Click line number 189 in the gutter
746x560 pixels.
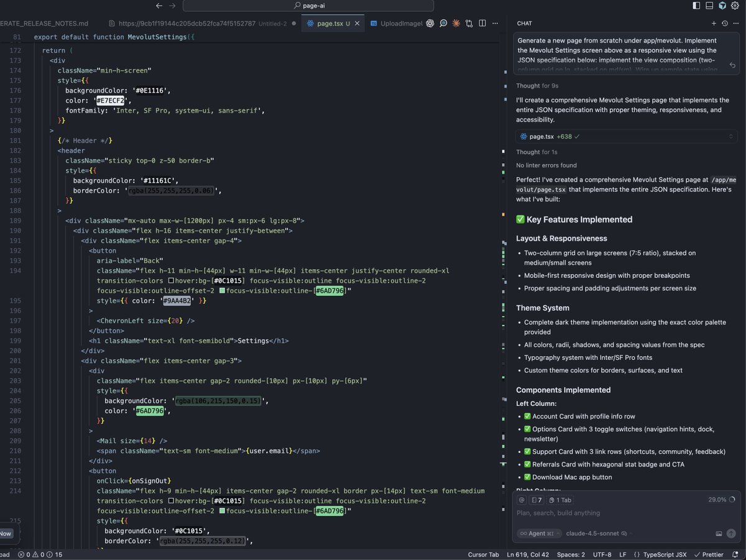pyautogui.click(x=16, y=221)
